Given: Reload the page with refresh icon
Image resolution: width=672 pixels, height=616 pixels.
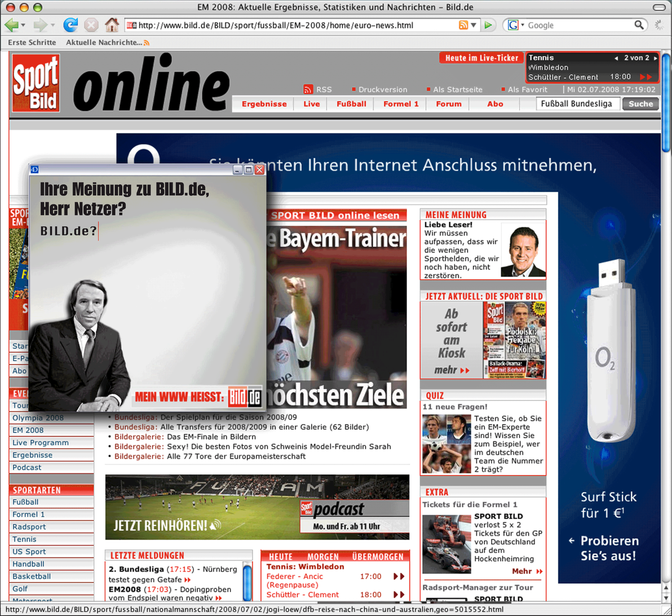Looking at the screenshot, I should pos(70,25).
